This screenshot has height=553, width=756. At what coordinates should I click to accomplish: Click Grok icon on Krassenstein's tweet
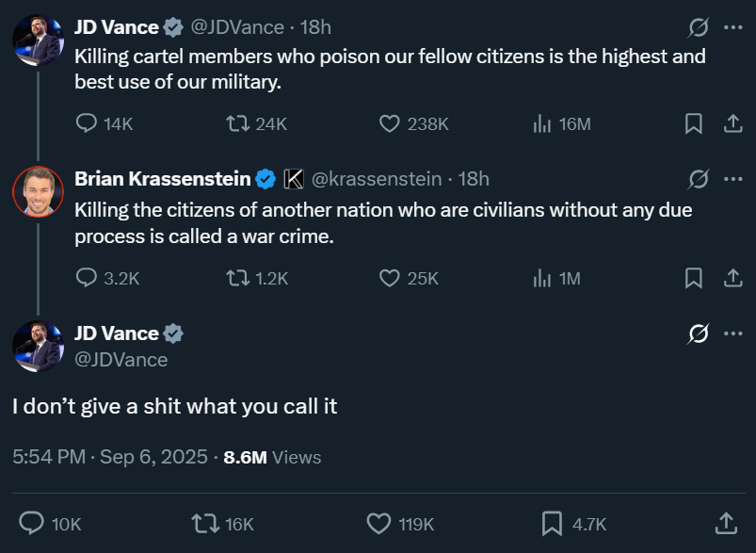tap(698, 179)
